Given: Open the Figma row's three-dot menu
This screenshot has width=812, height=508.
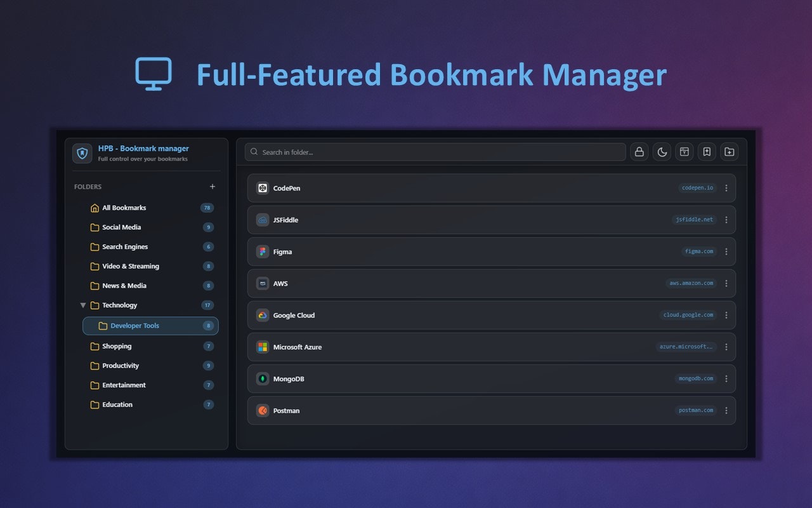Looking at the screenshot, I should click(726, 251).
